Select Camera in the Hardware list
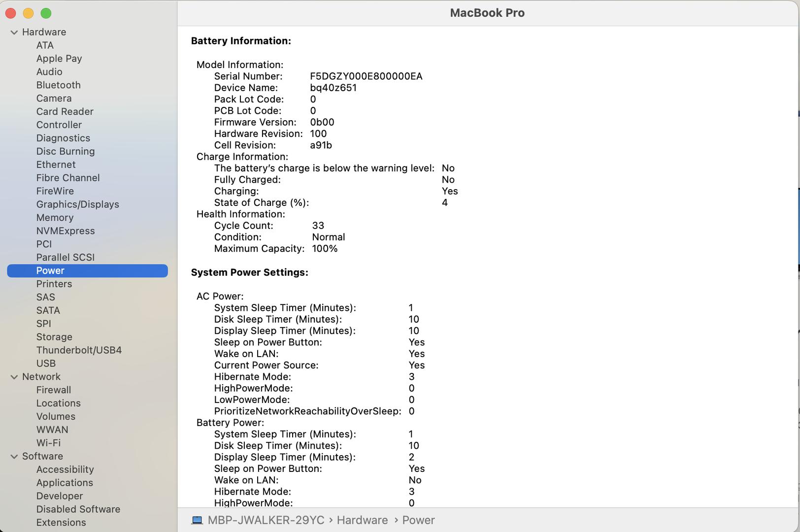This screenshot has height=532, width=800. [54, 99]
